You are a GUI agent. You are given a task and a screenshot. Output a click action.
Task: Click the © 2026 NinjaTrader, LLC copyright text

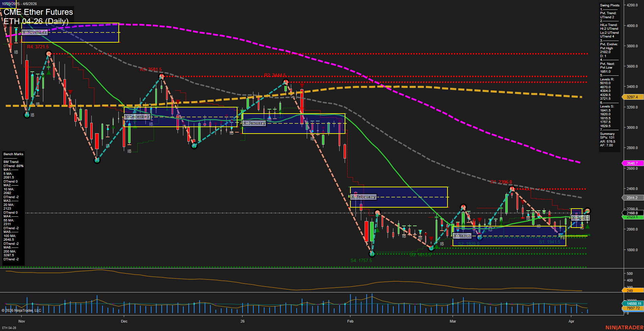[21, 310]
